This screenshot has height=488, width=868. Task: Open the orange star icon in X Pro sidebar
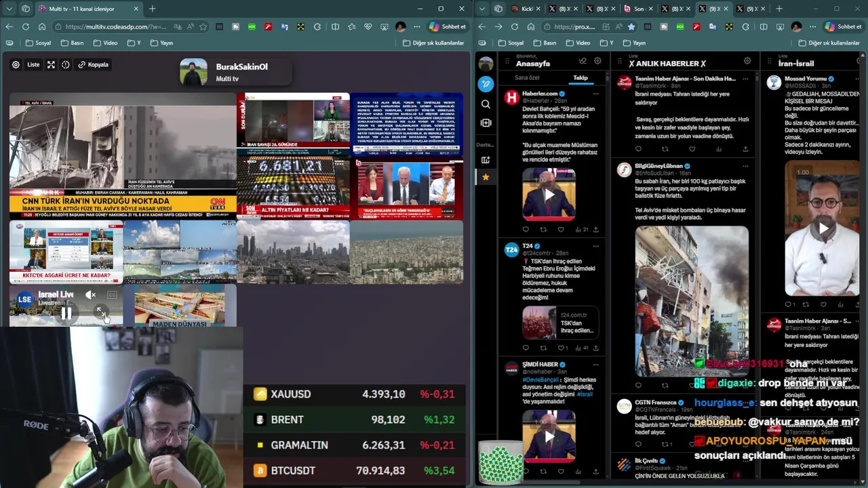coord(486,177)
